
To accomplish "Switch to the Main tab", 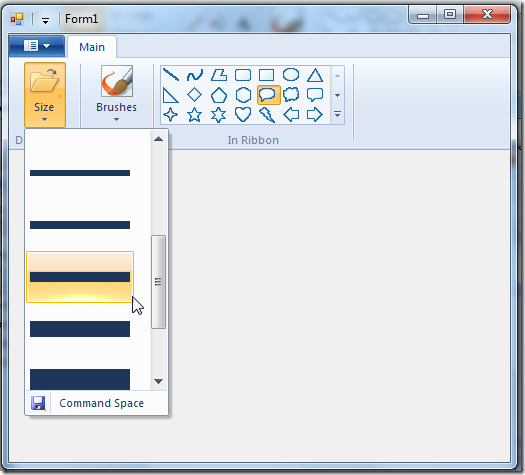I will [x=92, y=47].
